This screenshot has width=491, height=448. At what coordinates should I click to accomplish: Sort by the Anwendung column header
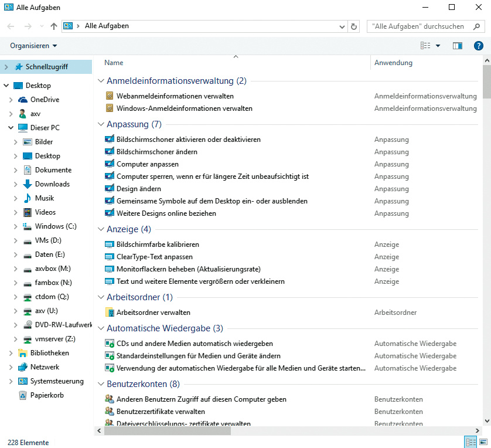click(393, 63)
